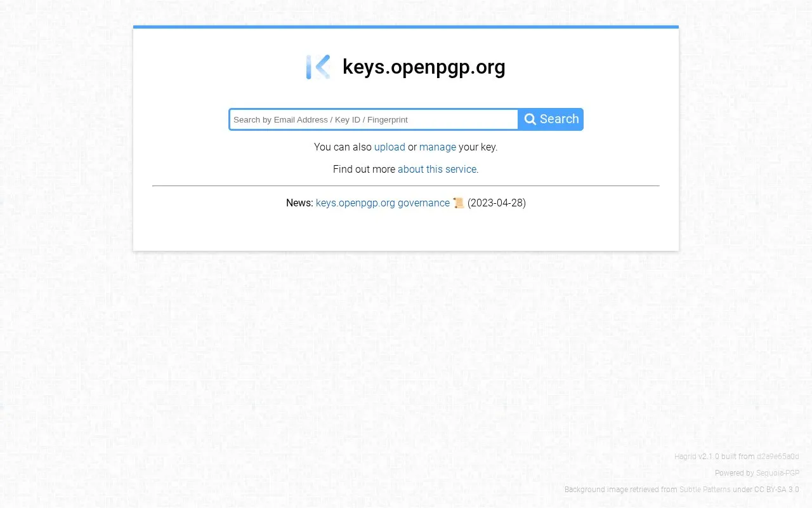Open the upload key link
812x508 pixels.
390,147
